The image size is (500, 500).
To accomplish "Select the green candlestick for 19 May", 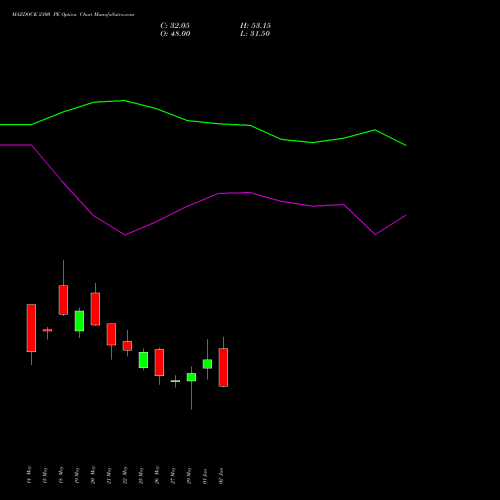I will [x=79, y=321].
